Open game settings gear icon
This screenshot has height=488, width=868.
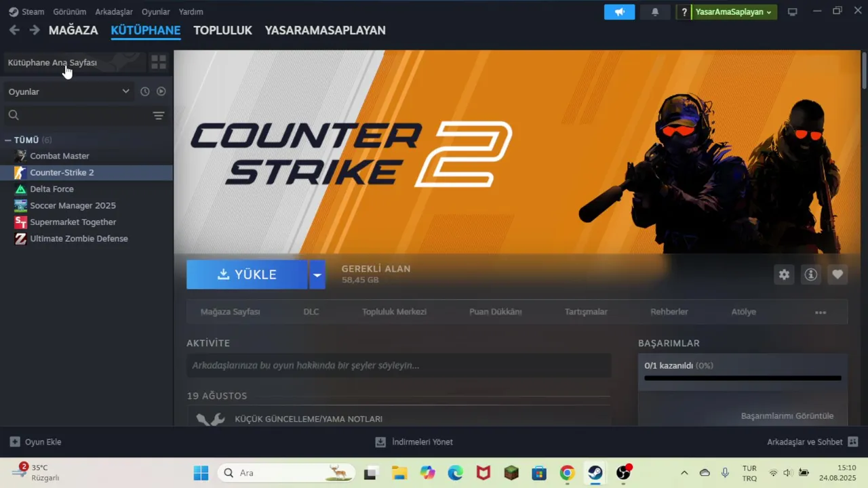pyautogui.click(x=784, y=274)
